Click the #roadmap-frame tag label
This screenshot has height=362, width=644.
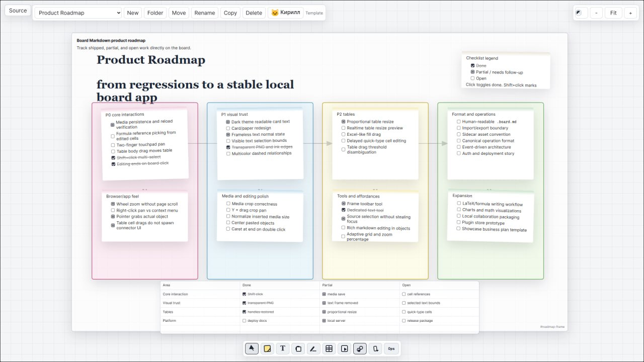[552, 327]
